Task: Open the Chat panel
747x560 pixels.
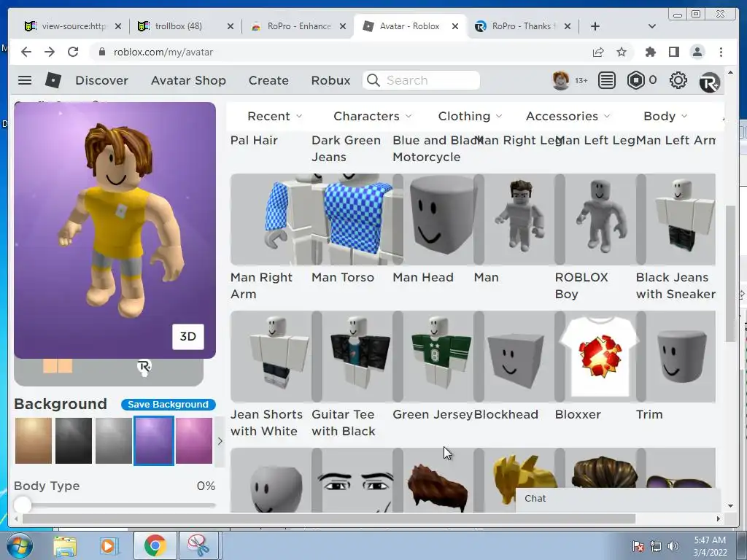Action: click(617, 499)
